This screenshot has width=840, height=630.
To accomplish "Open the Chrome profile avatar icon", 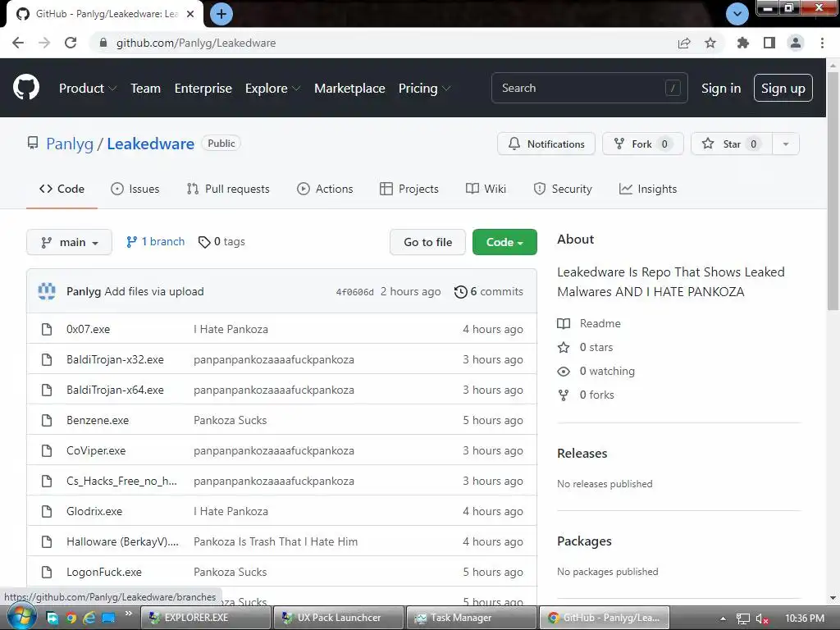I will click(796, 43).
